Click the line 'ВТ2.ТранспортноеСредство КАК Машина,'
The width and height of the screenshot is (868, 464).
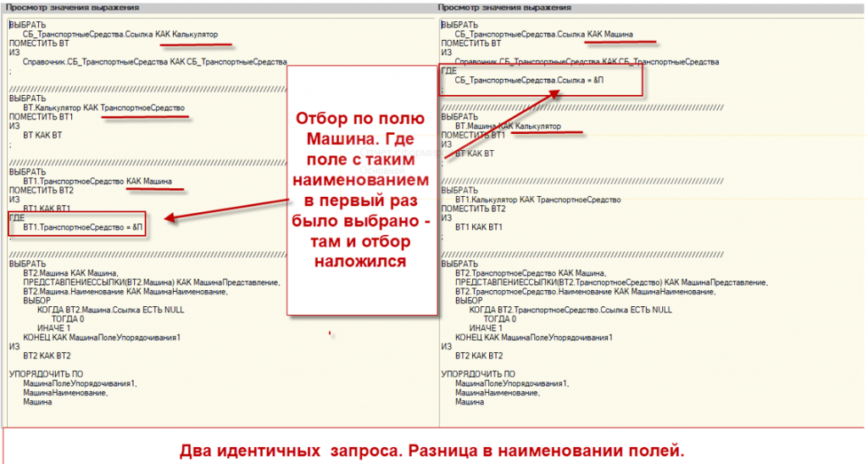[x=531, y=273]
